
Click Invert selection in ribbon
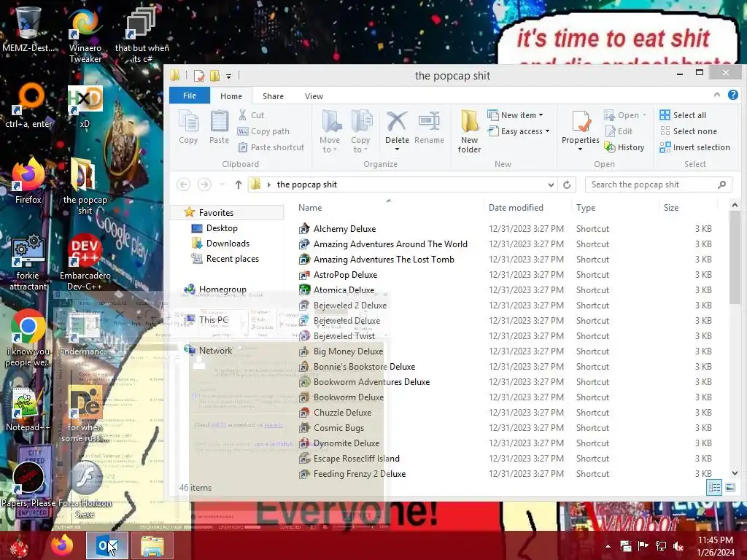[694, 147]
